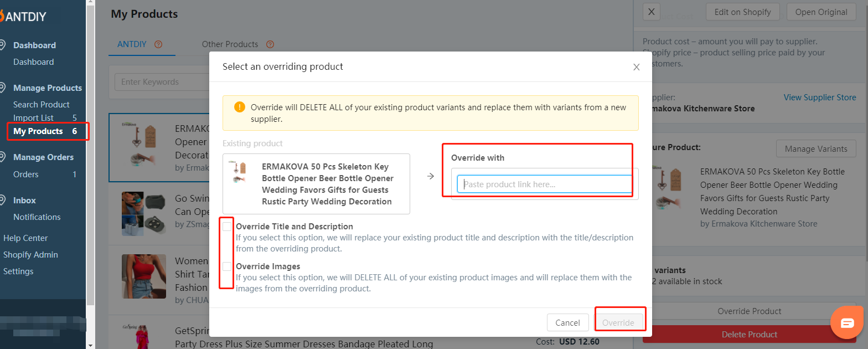Click the Manage Products section header text
This screenshot has width=868, height=349.
pos(48,88)
